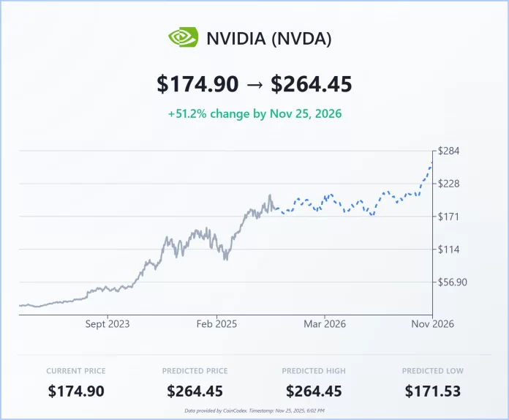The height and width of the screenshot is (420, 509).
Task: Select the +51.2% change green text
Action: [254, 114]
